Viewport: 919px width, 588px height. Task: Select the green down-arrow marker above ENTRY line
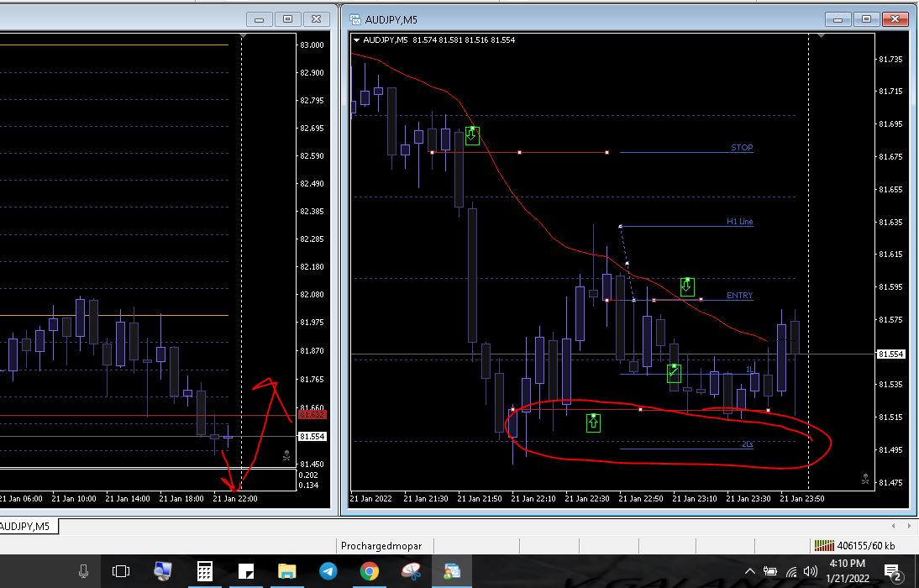click(x=687, y=286)
